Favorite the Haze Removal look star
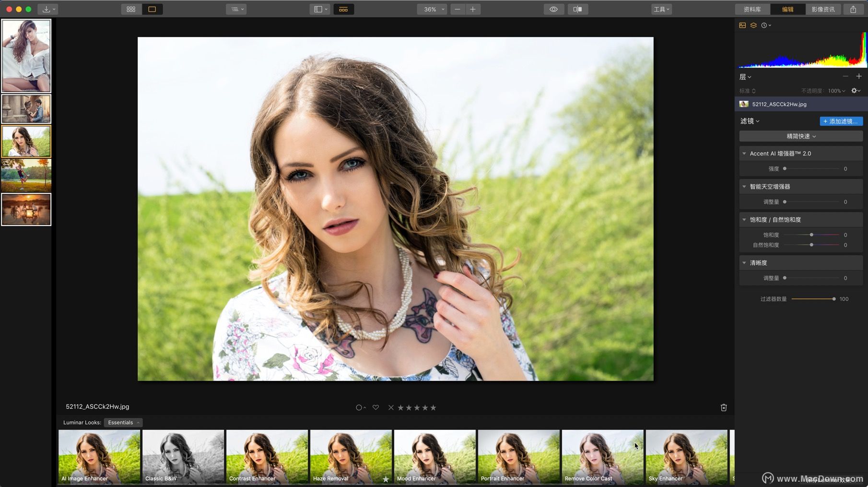Image resolution: width=868 pixels, height=487 pixels. click(386, 479)
